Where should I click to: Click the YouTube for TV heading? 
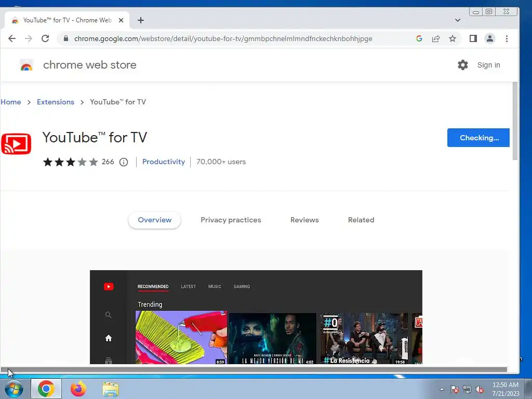(95, 138)
